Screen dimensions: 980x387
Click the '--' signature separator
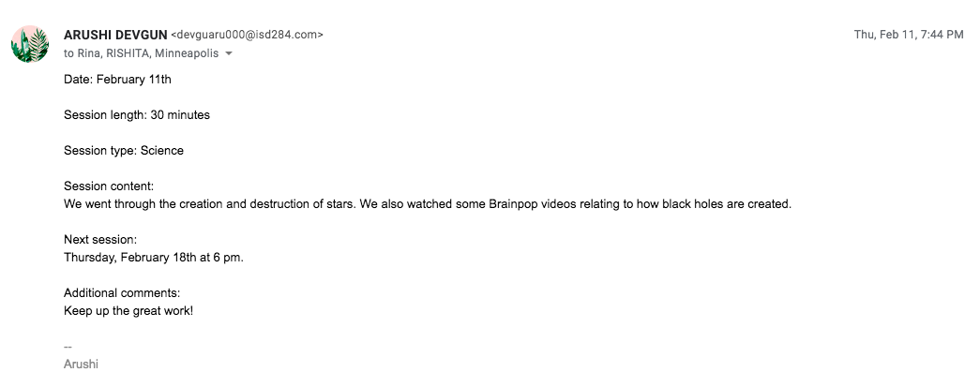pyautogui.click(x=68, y=346)
